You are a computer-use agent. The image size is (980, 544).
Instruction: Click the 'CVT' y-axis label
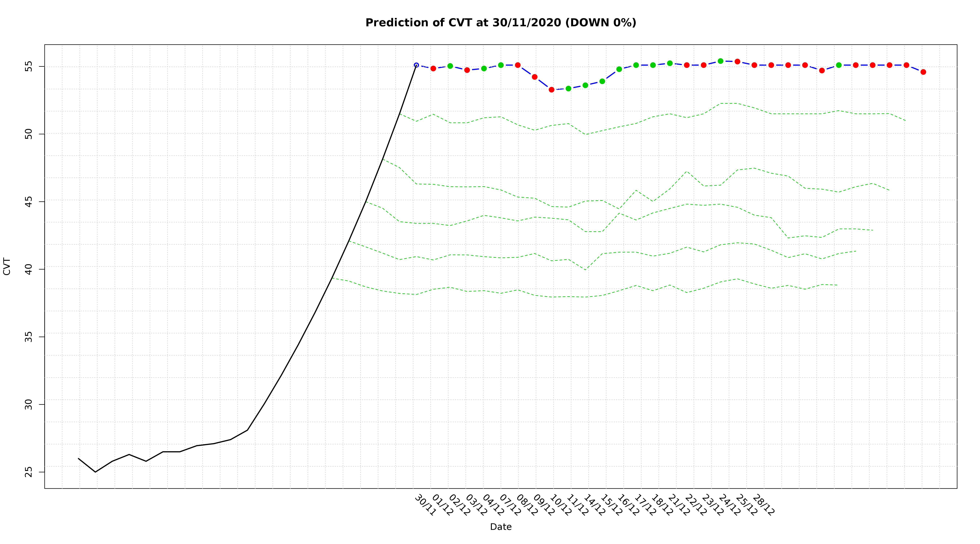(x=7, y=266)
